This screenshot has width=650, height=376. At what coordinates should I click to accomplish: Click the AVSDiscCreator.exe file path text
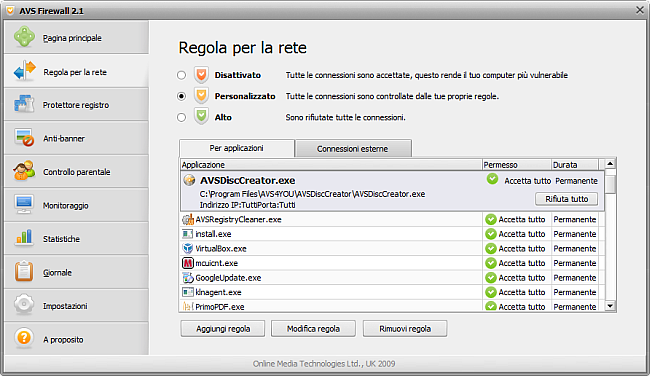(x=312, y=194)
